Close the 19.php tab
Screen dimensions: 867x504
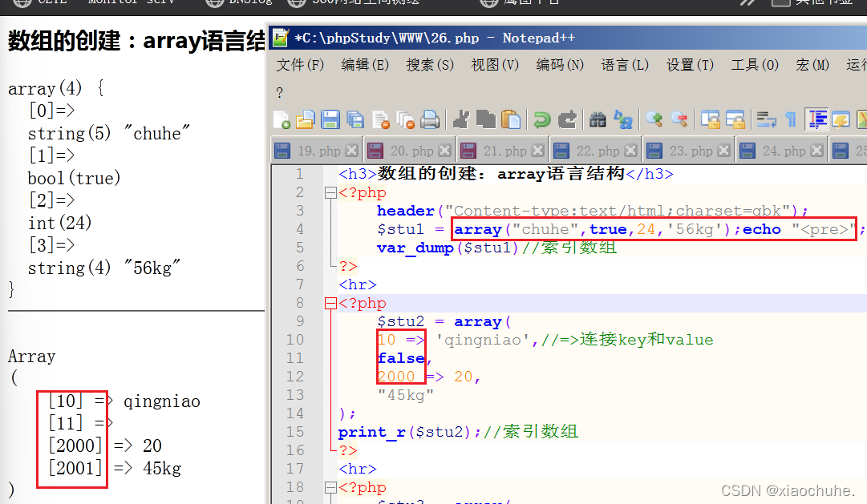point(351,151)
